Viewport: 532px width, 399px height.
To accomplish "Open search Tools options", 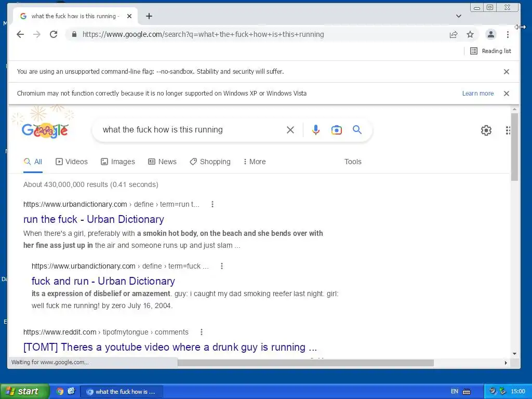I will [x=353, y=162].
